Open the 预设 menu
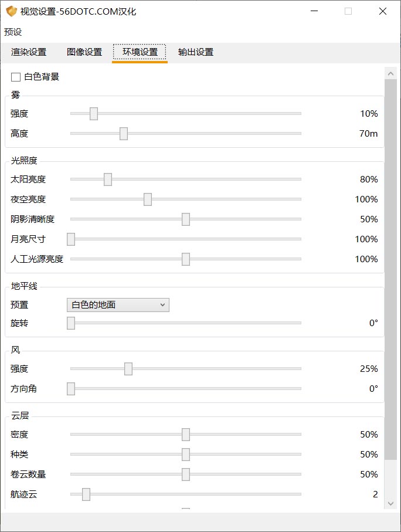 click(13, 32)
